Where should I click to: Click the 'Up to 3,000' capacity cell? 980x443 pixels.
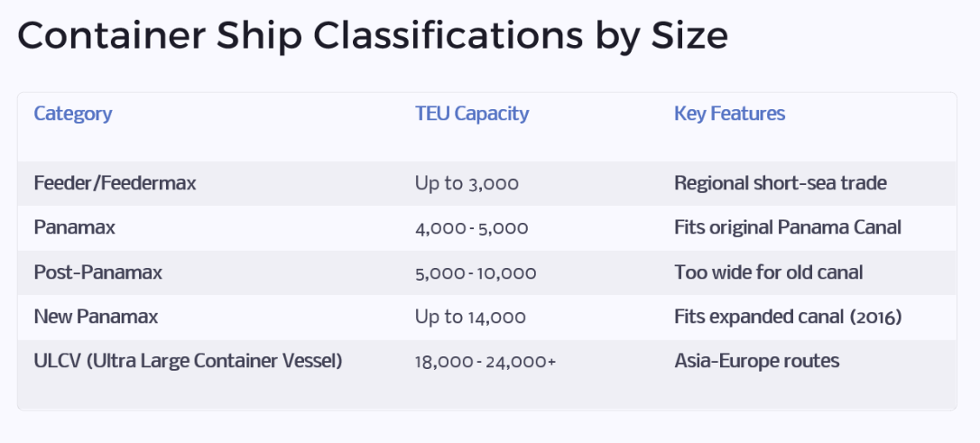click(467, 183)
